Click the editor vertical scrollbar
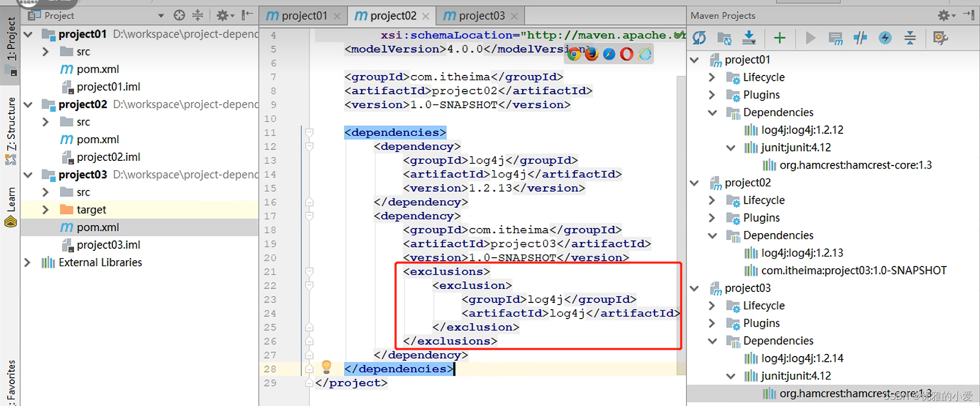Screen dimensions: 980x406 pos(681,225)
